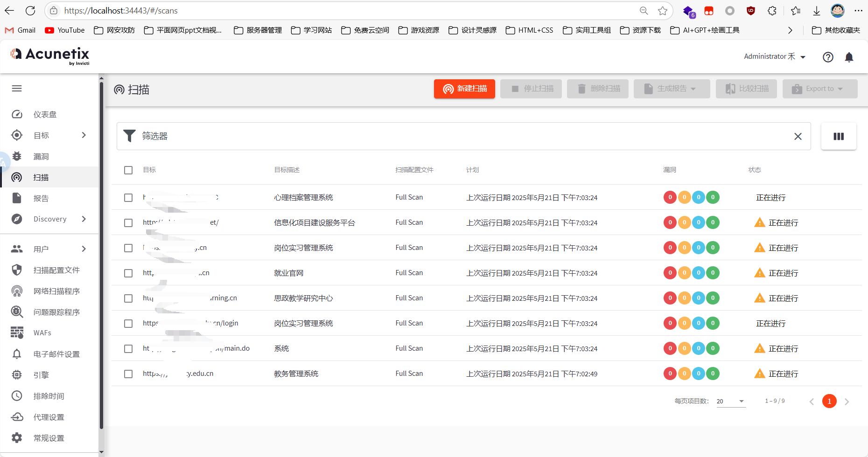This screenshot has height=457, width=868.
Task: Click the 代理设置 cloud icon
Action: [17, 417]
